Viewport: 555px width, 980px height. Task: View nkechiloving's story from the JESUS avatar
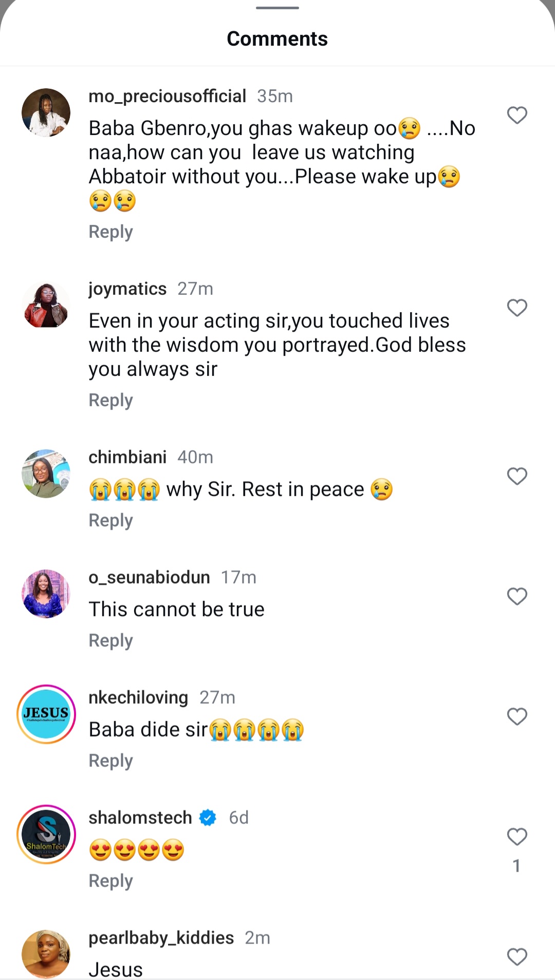point(46,714)
